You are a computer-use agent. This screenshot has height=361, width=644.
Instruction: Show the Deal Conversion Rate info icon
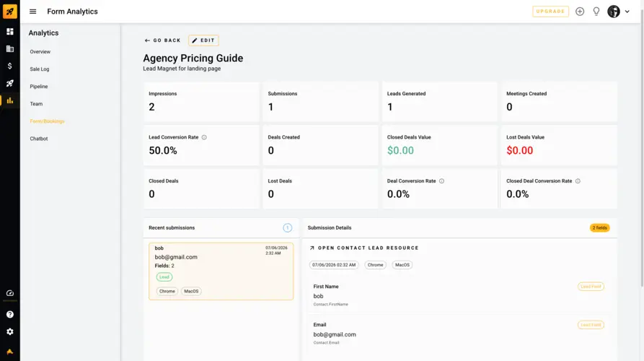[x=441, y=181]
